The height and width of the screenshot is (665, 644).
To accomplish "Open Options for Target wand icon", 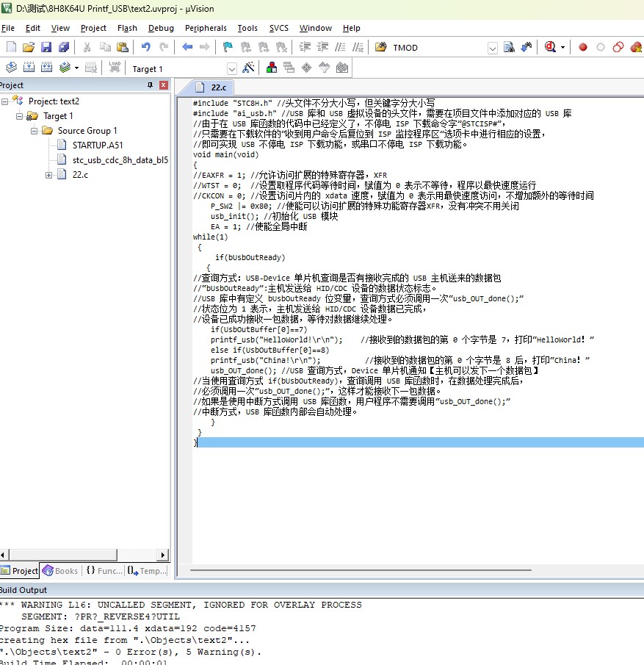I will [x=248, y=68].
